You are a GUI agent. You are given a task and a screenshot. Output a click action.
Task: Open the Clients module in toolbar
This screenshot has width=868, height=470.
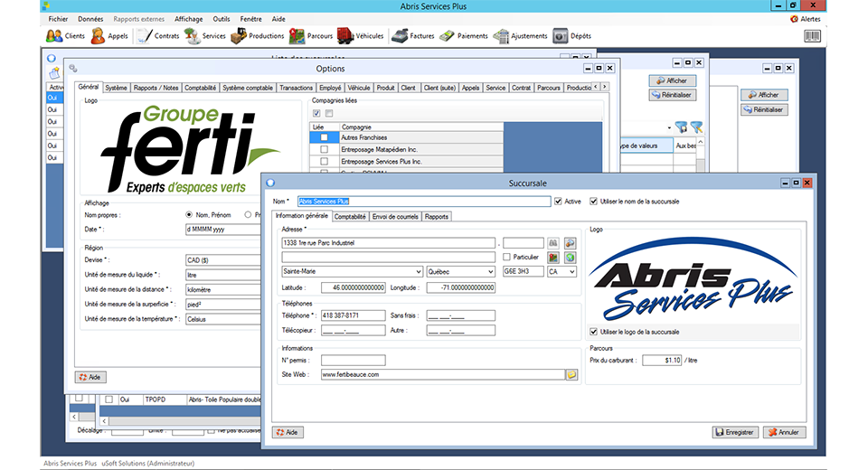[x=65, y=36]
